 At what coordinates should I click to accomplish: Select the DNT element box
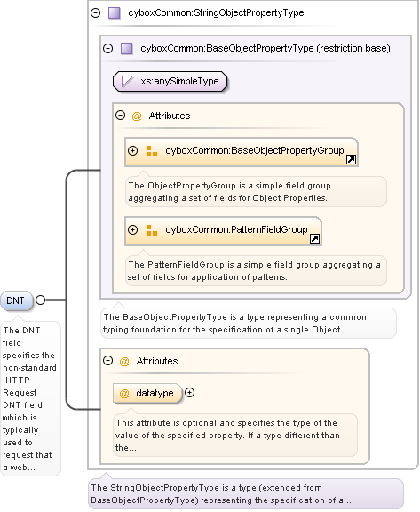17,300
